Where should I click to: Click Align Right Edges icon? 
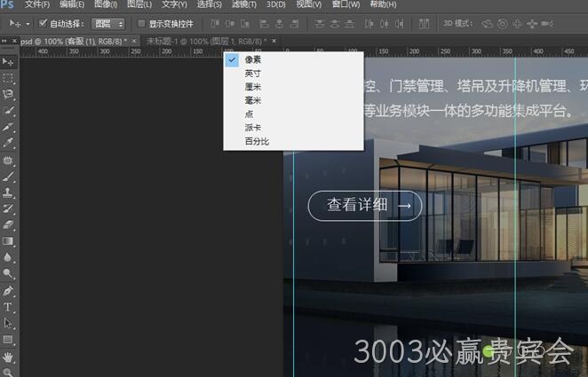click(295, 24)
